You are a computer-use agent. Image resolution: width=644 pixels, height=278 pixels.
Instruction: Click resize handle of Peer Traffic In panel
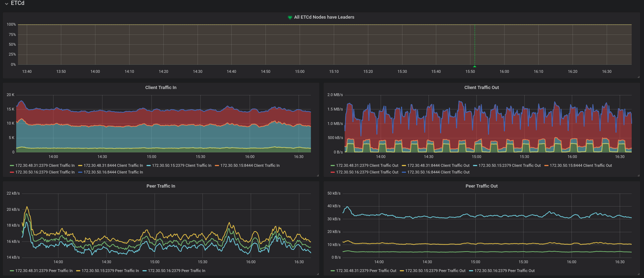[318, 274]
